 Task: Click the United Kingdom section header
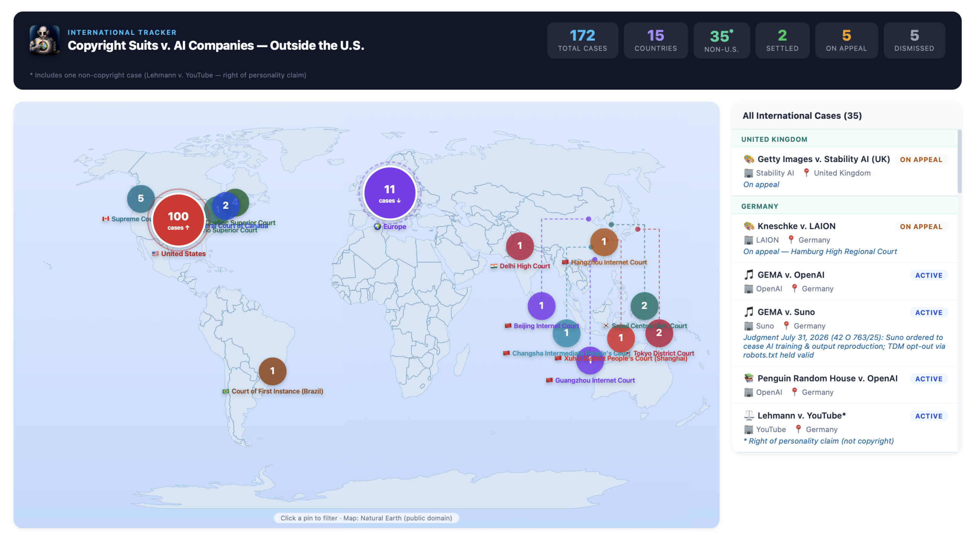844,139
